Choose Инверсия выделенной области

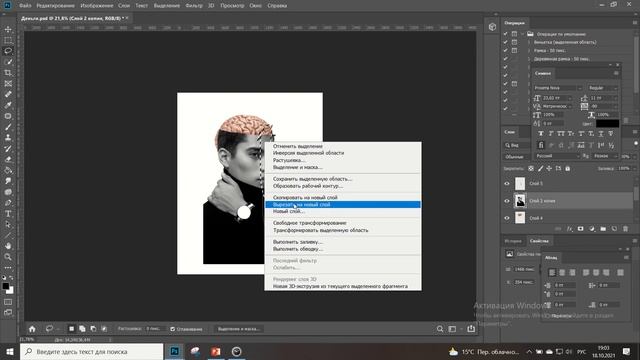(342, 153)
